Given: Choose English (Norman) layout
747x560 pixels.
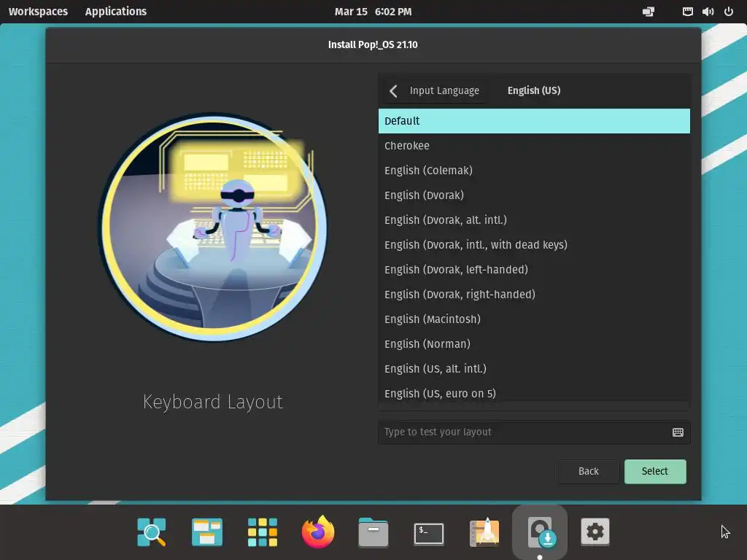Looking at the screenshot, I should pyautogui.click(x=534, y=344).
